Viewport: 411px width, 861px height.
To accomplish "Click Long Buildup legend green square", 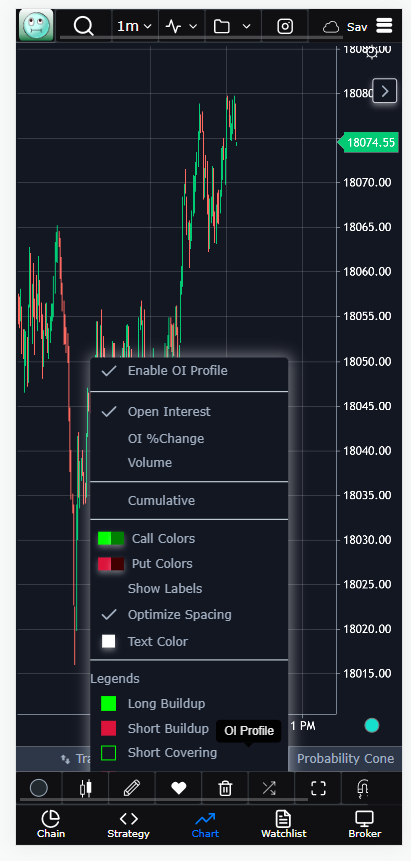I will [109, 703].
